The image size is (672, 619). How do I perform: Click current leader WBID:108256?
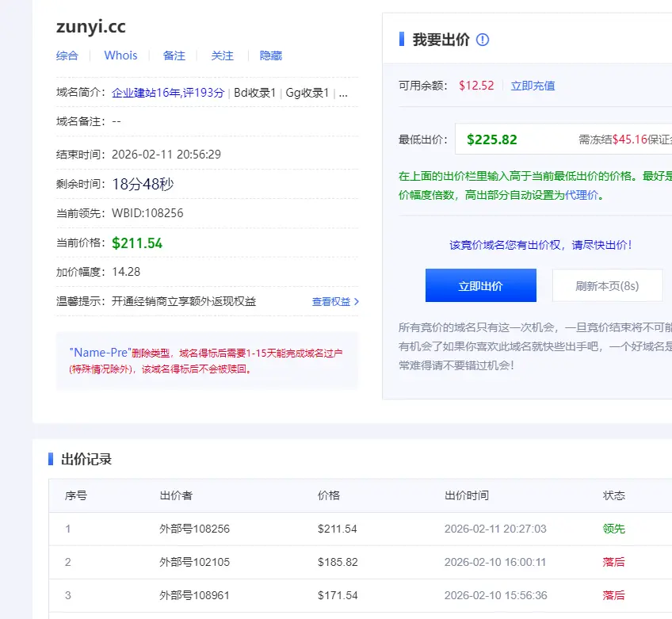pyautogui.click(x=147, y=213)
